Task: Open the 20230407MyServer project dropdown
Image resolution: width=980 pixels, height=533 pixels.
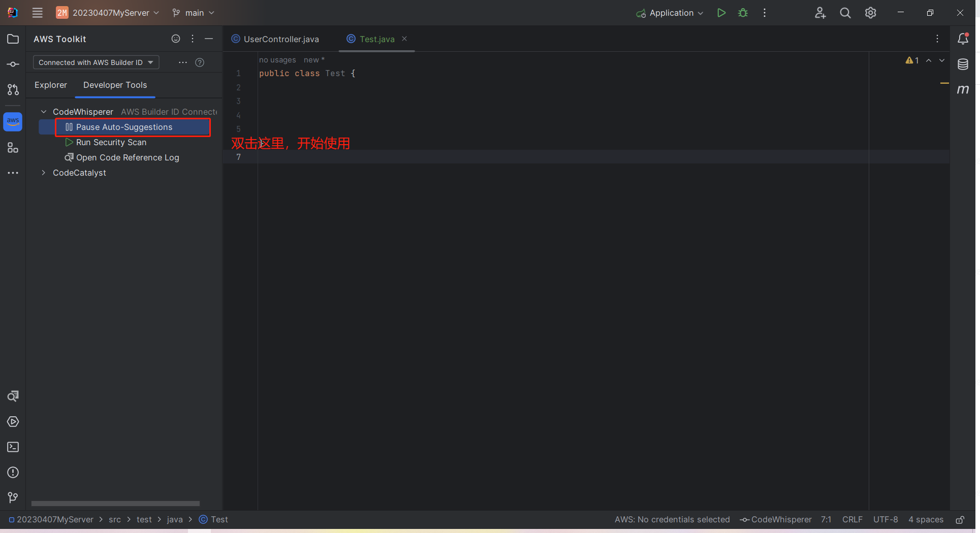Action: click(107, 13)
